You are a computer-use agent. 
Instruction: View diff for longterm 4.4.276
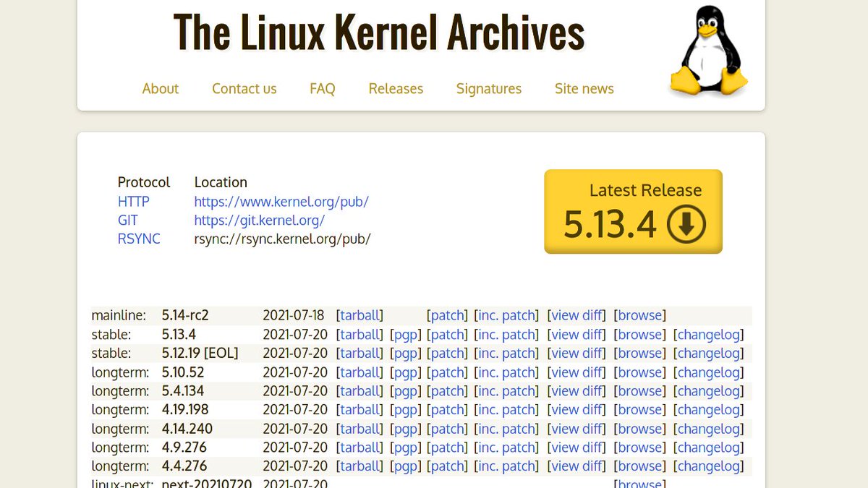[x=577, y=466]
